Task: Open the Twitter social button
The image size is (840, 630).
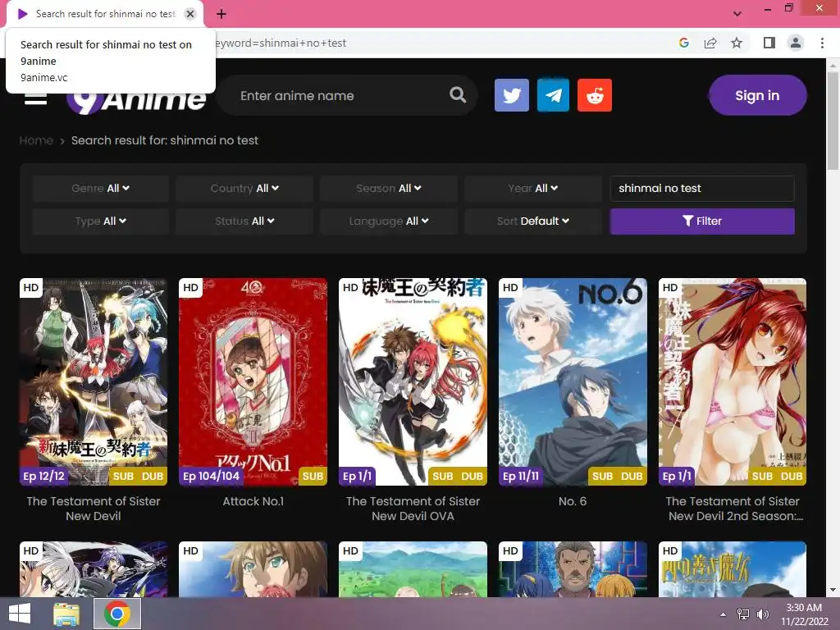Action: (512, 95)
